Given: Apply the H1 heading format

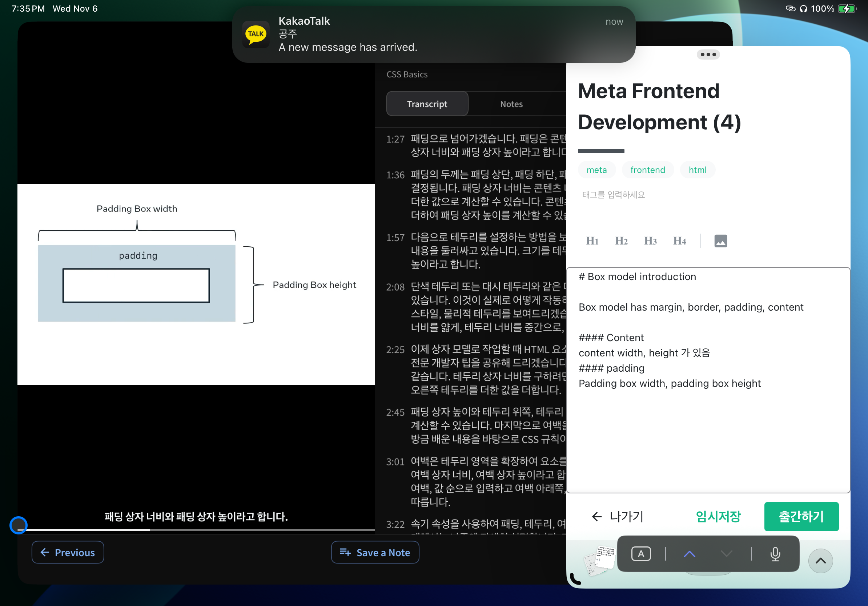Looking at the screenshot, I should click(592, 241).
